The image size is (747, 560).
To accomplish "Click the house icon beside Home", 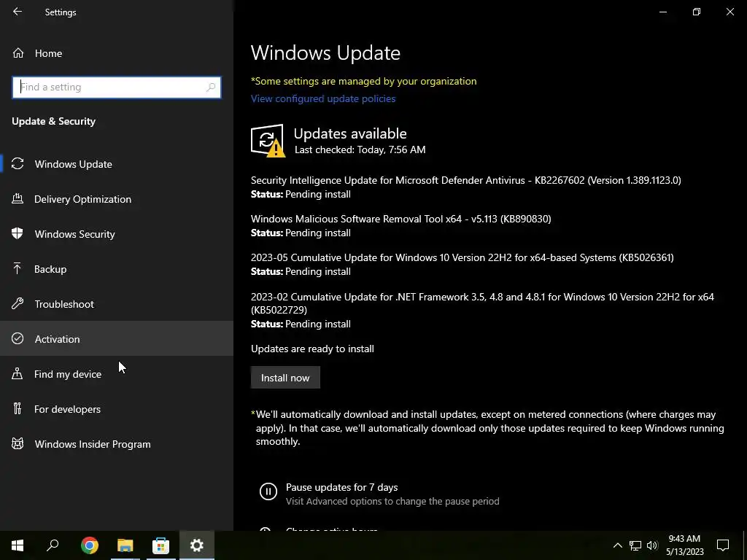I will 18,52.
